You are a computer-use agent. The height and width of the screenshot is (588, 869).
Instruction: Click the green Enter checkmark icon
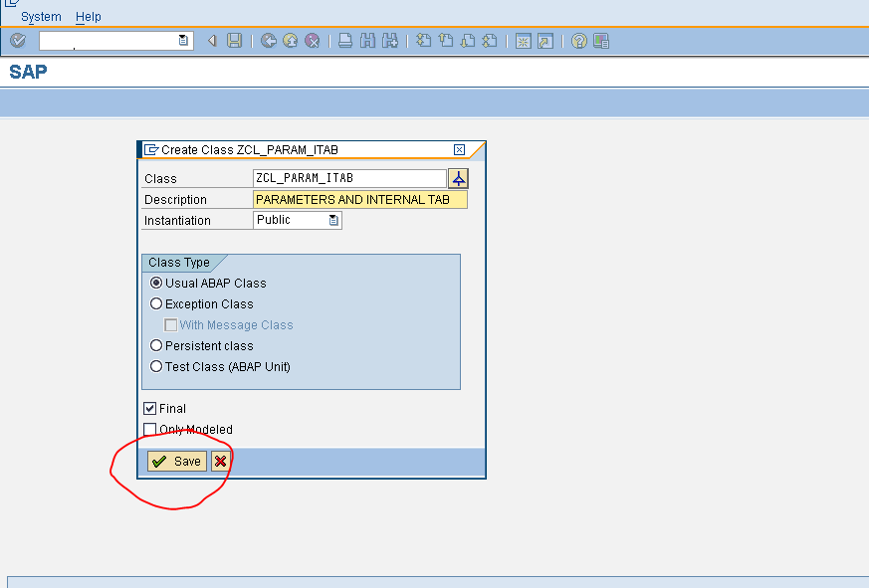[x=16, y=41]
